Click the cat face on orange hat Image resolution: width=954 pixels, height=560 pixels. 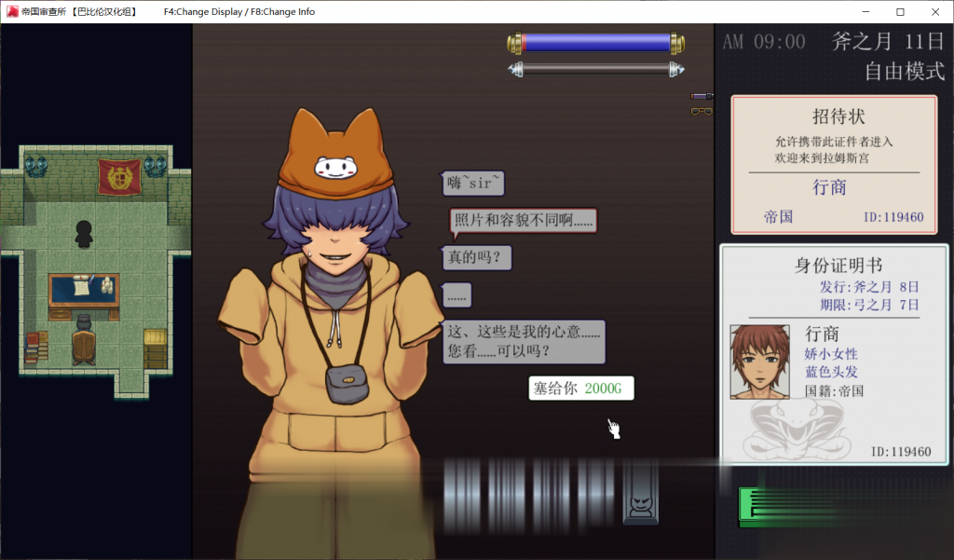pos(336,169)
